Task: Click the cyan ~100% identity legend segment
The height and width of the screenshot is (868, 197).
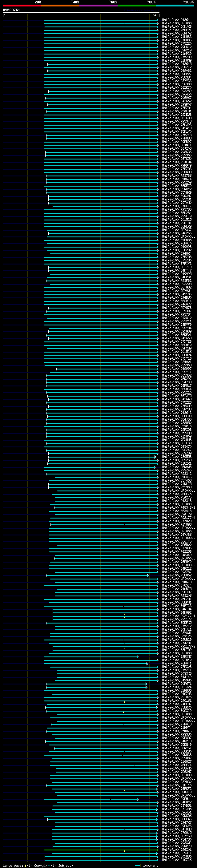Action: [x=175, y=6]
